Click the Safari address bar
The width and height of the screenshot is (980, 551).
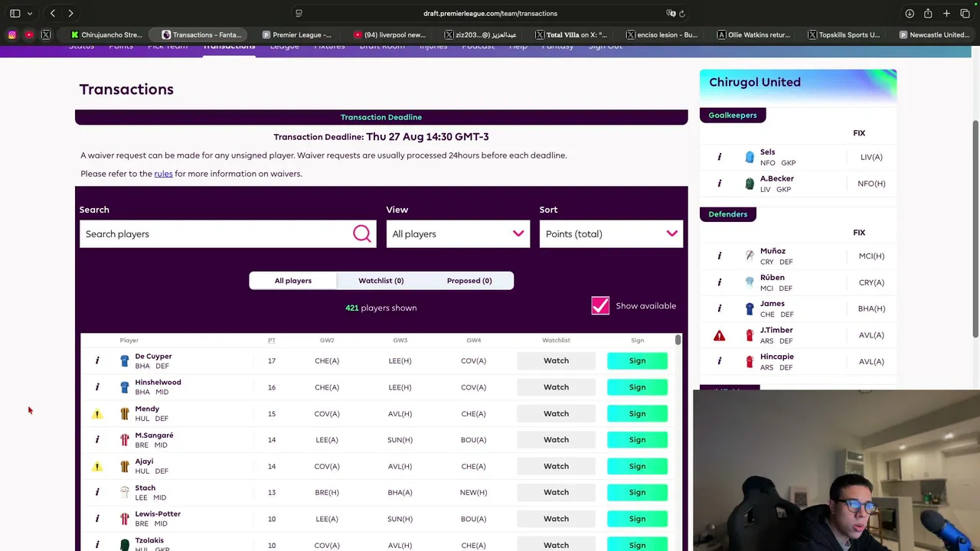click(x=490, y=13)
